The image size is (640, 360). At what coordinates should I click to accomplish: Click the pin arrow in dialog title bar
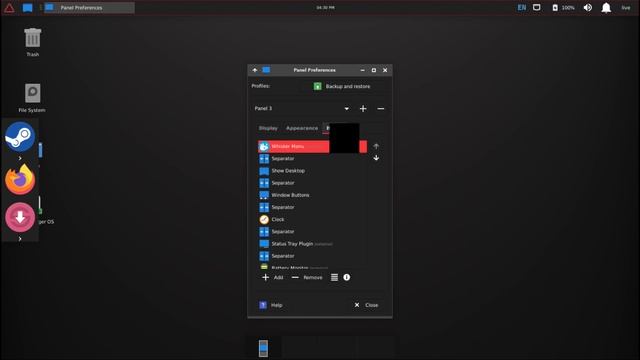[255, 70]
